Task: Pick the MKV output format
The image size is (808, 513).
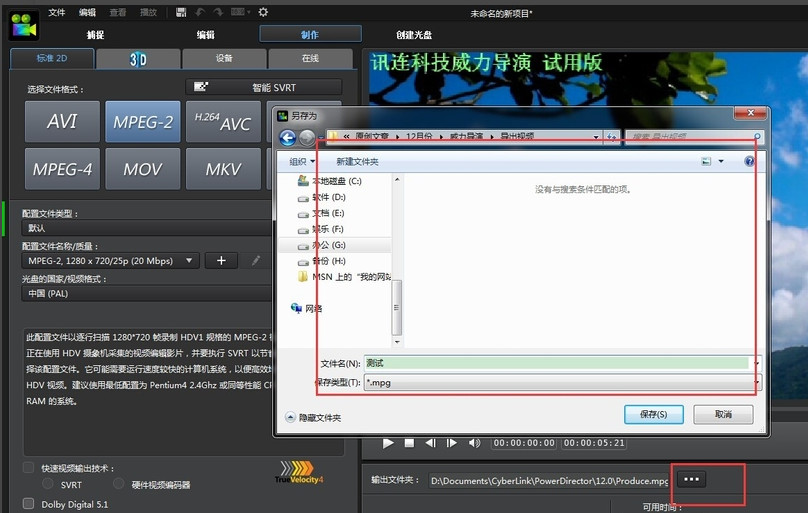Action: click(x=223, y=168)
